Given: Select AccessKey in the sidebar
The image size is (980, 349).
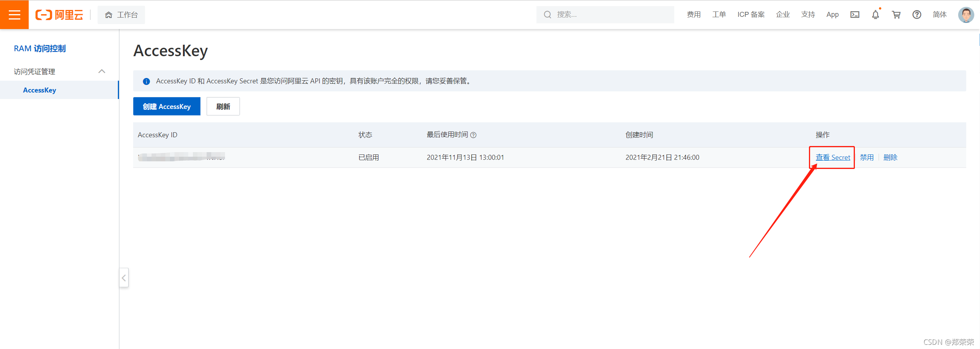Looking at the screenshot, I should pyautogui.click(x=59, y=90).
